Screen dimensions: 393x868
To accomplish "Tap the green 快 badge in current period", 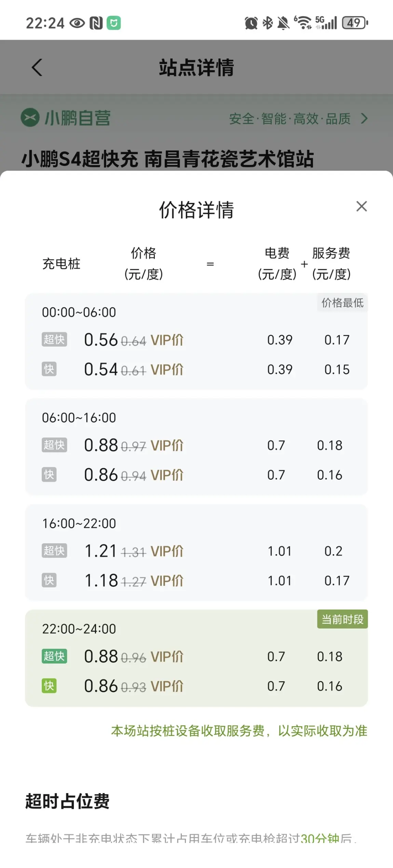I will click(x=49, y=686).
